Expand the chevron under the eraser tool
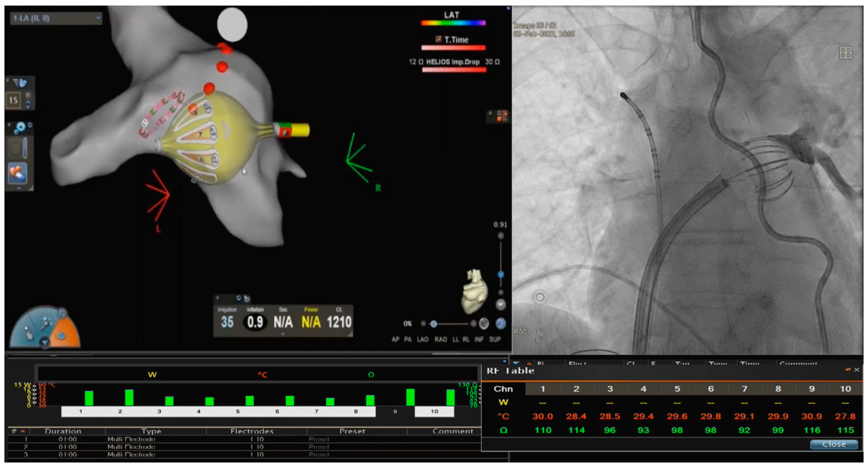Screen dimensions: 868x467 coord(19,188)
